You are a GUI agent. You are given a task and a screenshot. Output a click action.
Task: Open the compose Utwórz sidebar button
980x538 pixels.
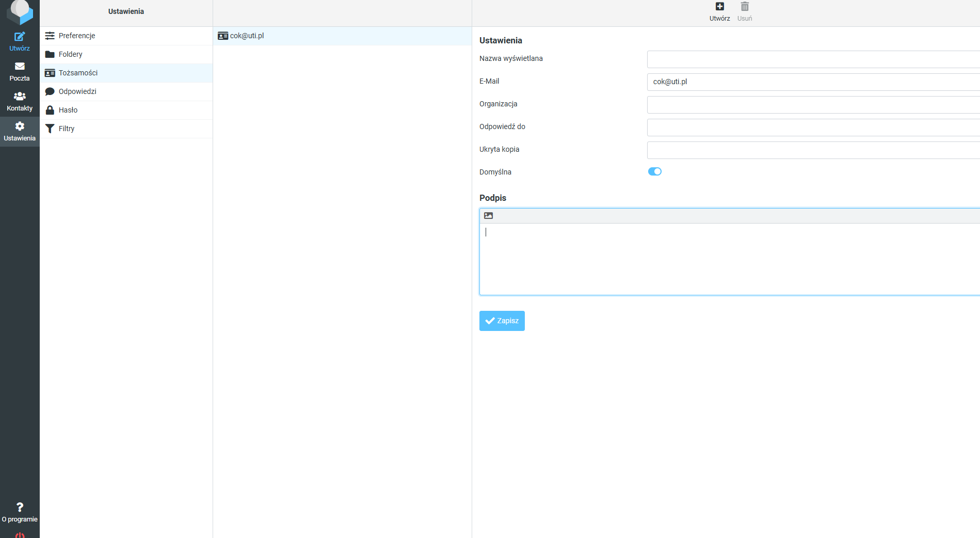20,41
